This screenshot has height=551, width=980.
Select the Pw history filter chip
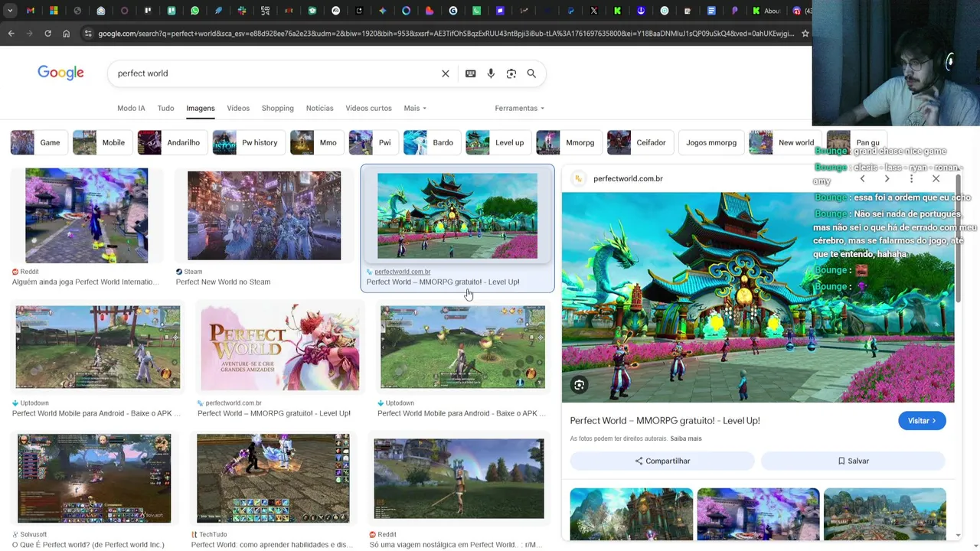click(247, 142)
